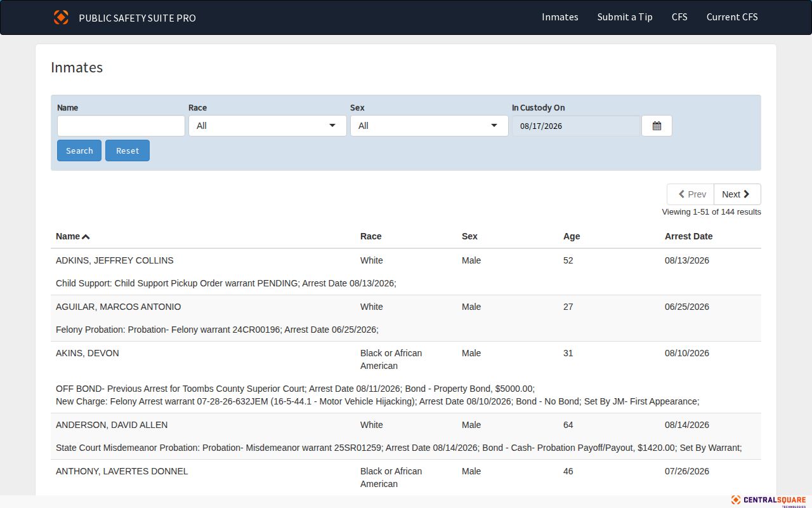812x508 pixels.
Task: Go to the CFS menu item
Action: click(x=679, y=17)
